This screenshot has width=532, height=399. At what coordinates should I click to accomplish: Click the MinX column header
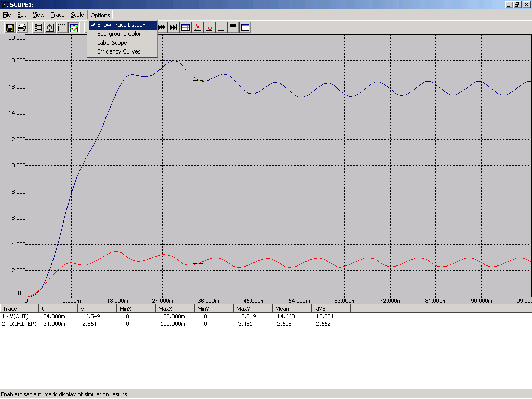(137, 309)
